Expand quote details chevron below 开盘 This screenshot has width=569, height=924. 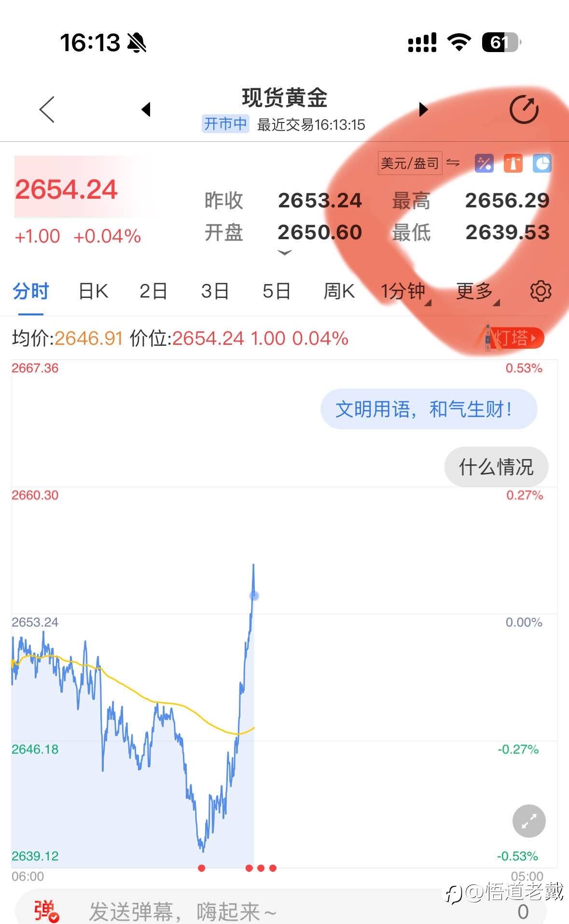285,253
